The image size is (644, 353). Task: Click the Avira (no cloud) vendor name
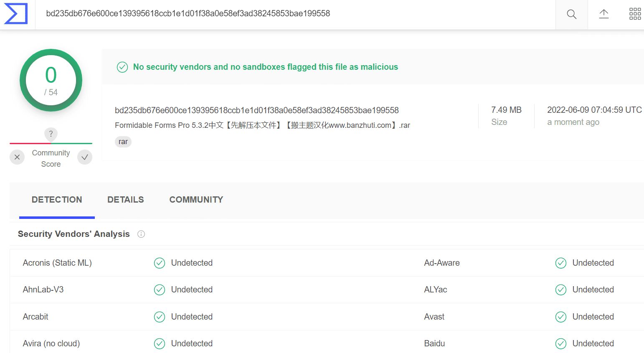pos(51,343)
